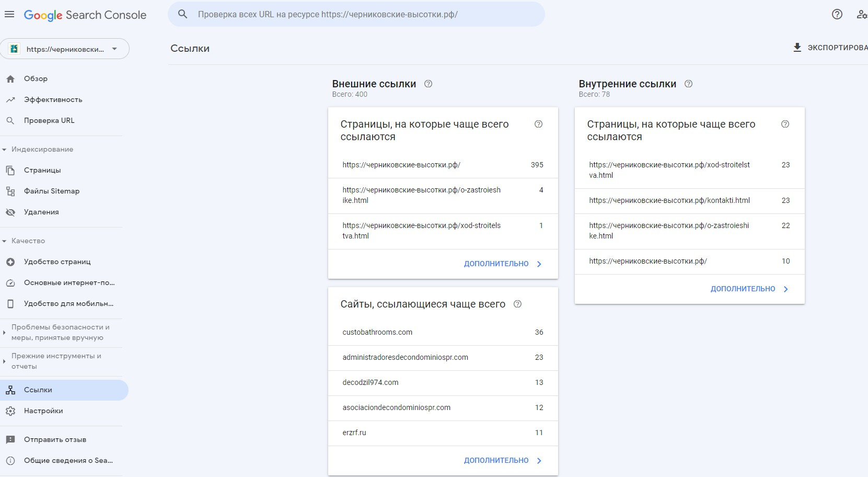868x477 pixels.
Task: Collapse the Индексирование section
Action: [5, 150]
